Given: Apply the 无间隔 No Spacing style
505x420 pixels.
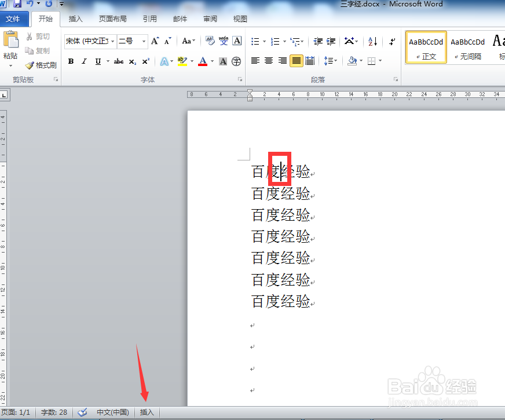Looking at the screenshot, I should click(467, 48).
